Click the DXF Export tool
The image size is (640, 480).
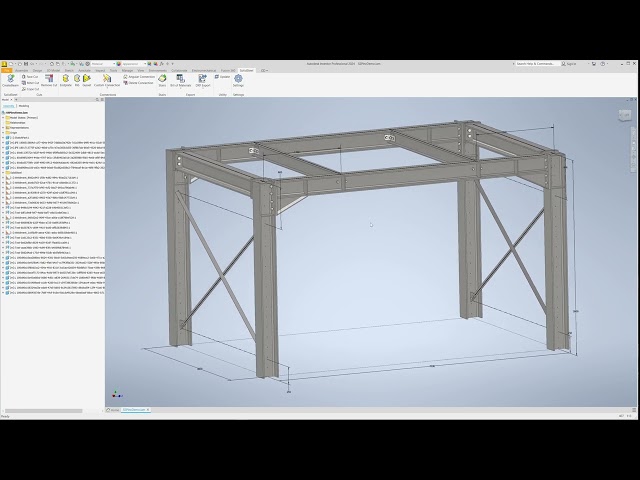(x=203, y=80)
